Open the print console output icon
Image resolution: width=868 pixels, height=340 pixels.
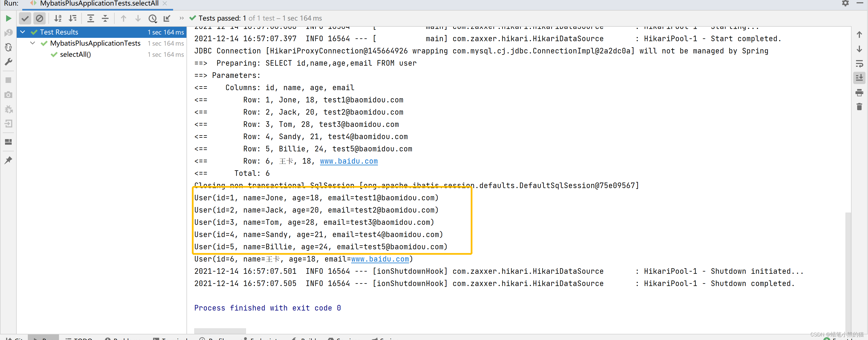(859, 93)
